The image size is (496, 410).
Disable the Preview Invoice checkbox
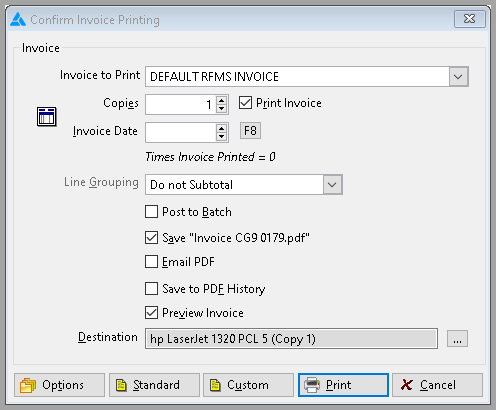[151, 313]
